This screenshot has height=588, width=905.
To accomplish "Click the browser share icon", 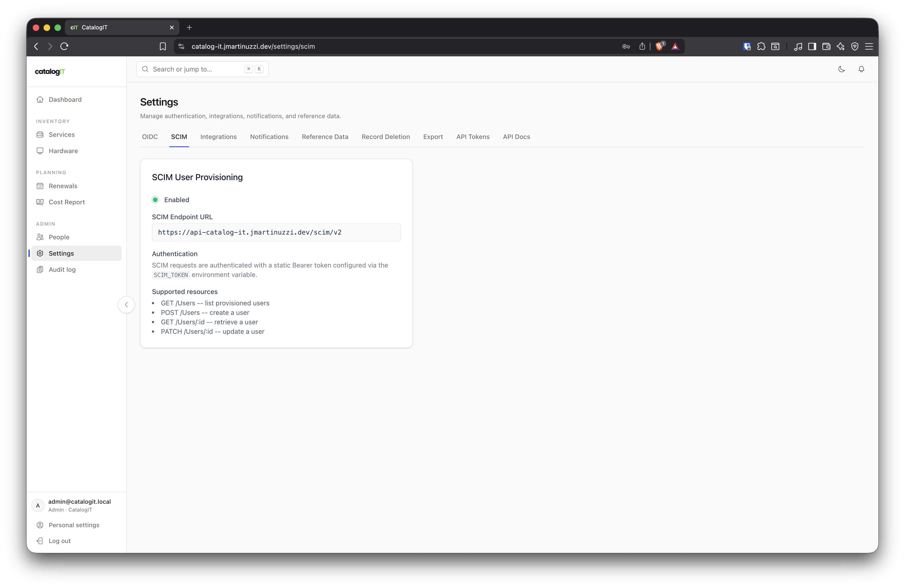I will 642,46.
